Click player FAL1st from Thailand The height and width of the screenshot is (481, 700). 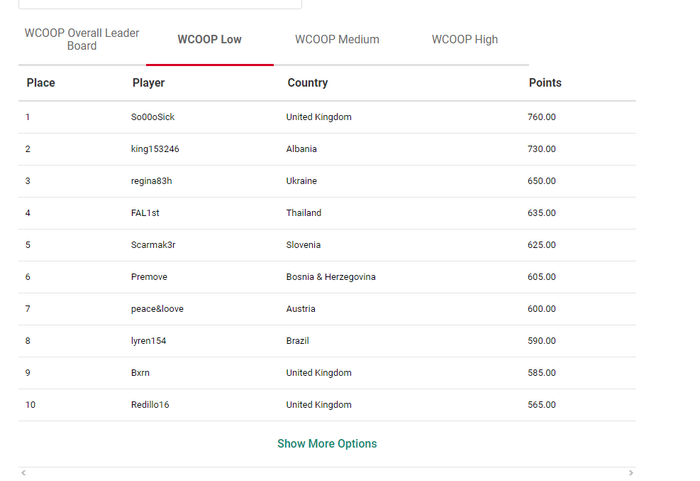point(145,213)
